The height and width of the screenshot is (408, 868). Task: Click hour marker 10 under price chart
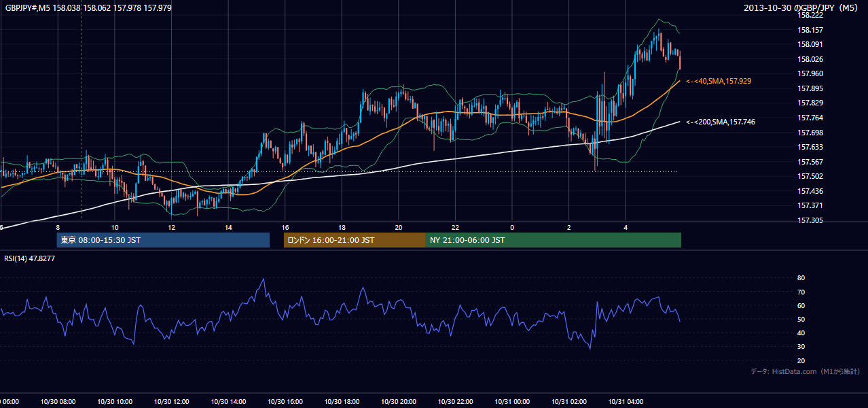[115, 227]
